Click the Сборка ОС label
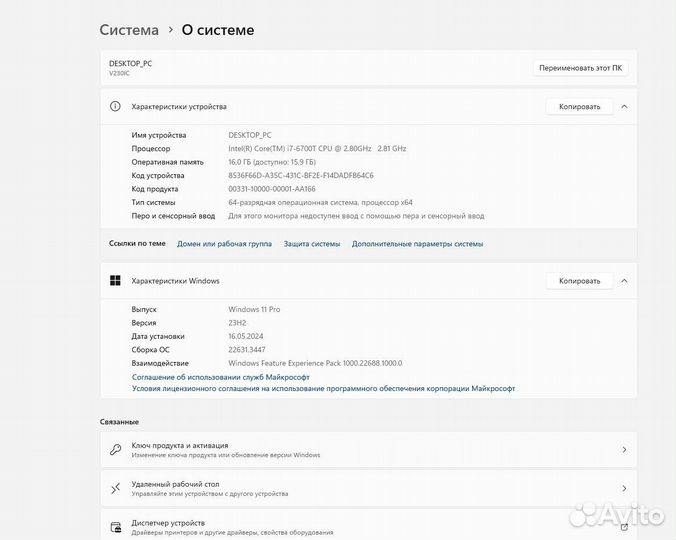Viewport: 676px width, 540px height. point(150,350)
